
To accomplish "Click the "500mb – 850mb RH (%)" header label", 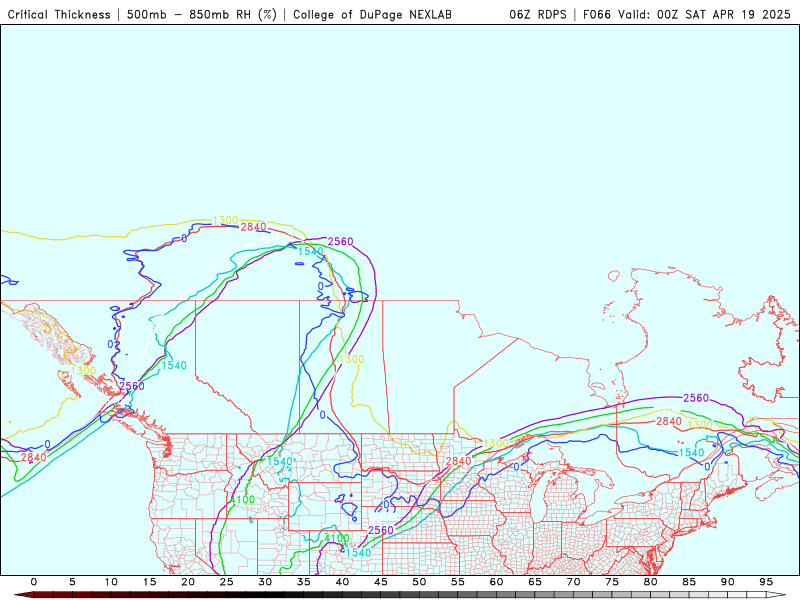I will (x=202, y=15).
